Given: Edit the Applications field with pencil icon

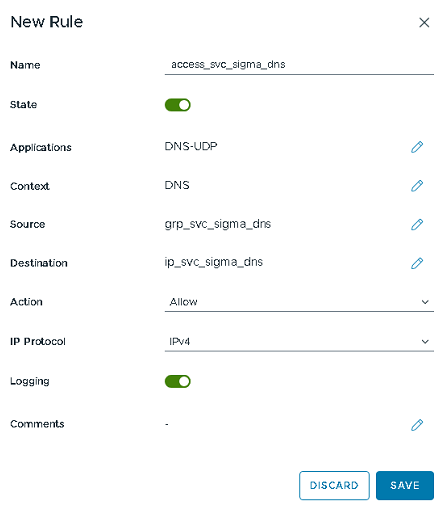Looking at the screenshot, I should pyautogui.click(x=417, y=147).
